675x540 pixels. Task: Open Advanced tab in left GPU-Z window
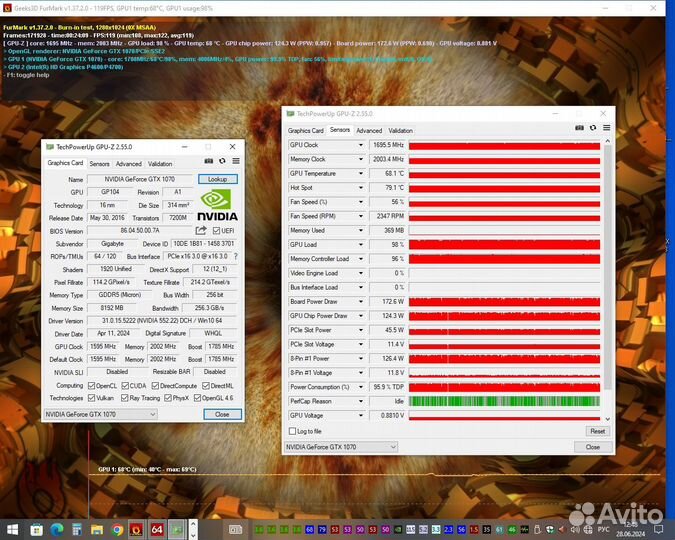pyautogui.click(x=129, y=164)
